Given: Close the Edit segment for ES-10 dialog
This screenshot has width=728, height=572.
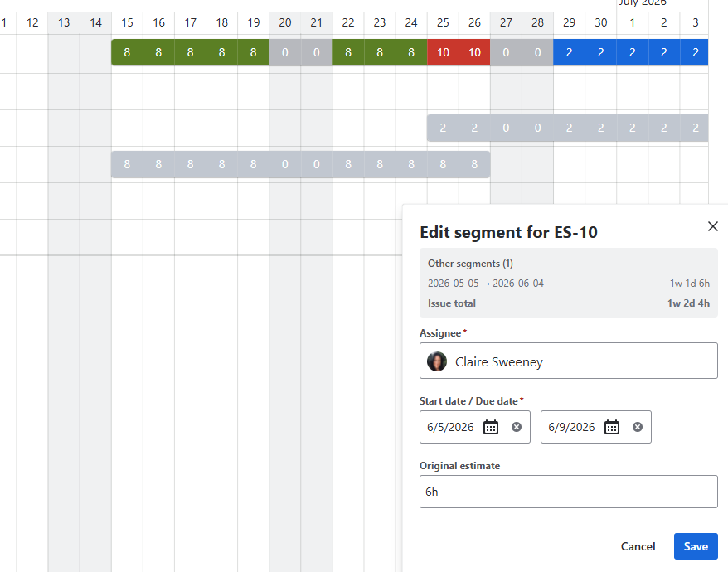Looking at the screenshot, I should point(713,226).
